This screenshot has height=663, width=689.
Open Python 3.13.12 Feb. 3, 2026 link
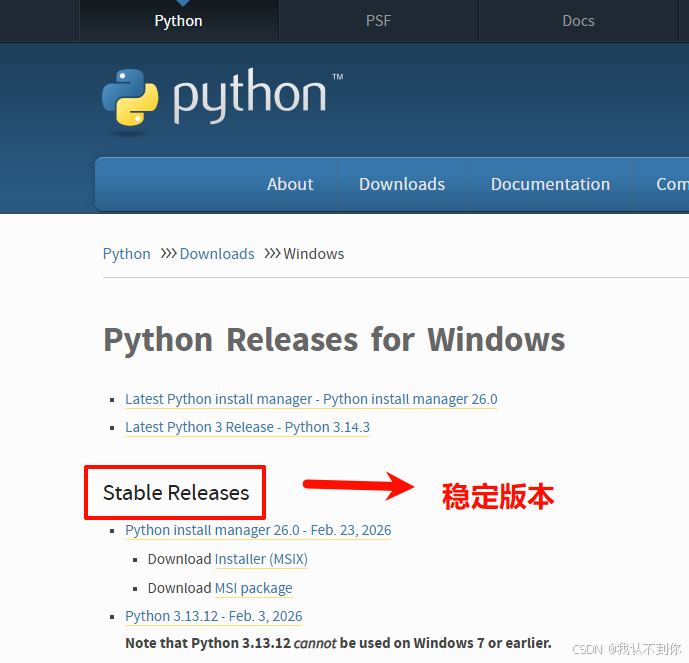click(214, 616)
